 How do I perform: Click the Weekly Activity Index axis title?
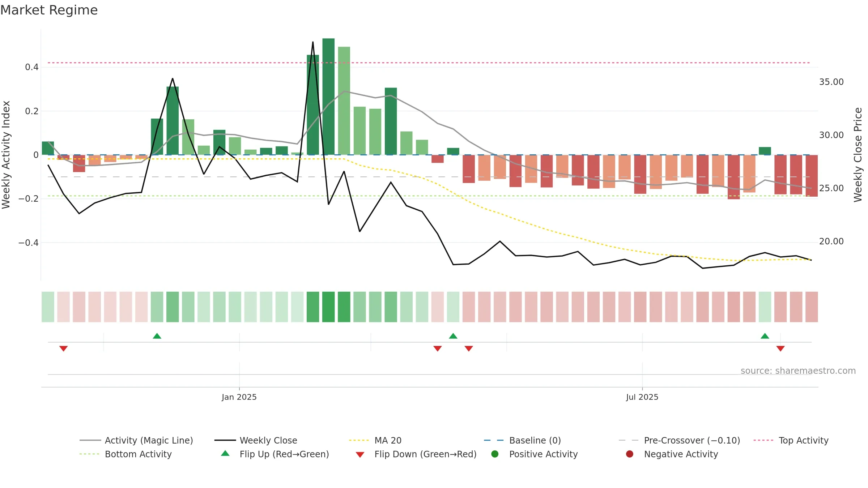pos(6,155)
